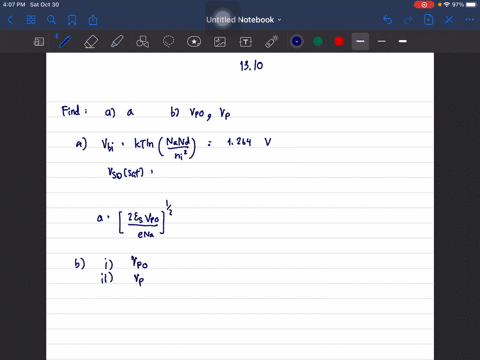Viewport: 480px width, 360px height.
Task: Activate the Laser pointer tool
Action: [272, 42]
